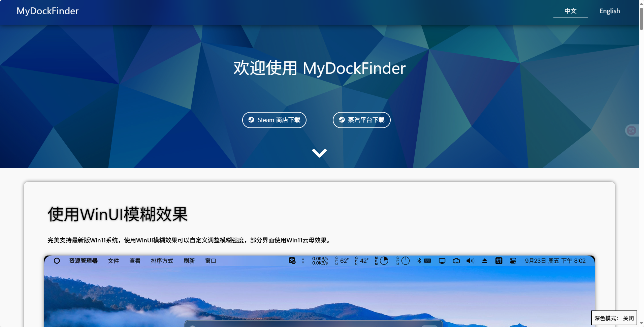Viewport: 644px width, 327px height.
Task: Click the floating translate icon at right edge
Action: (632, 130)
